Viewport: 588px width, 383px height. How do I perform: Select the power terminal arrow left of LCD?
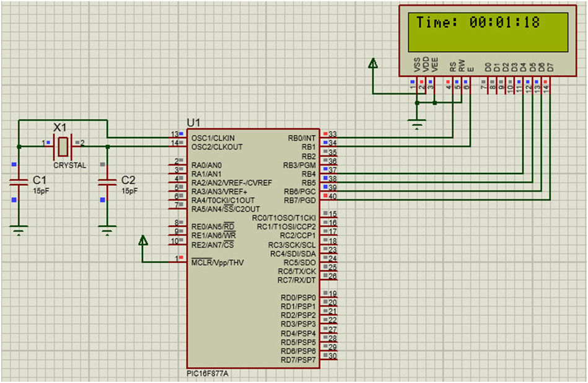click(373, 63)
